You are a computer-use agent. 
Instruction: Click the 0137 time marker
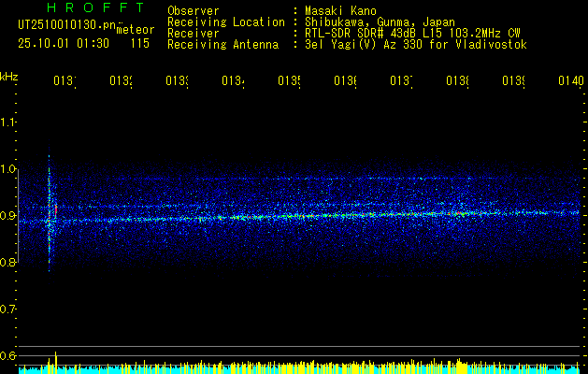click(401, 80)
